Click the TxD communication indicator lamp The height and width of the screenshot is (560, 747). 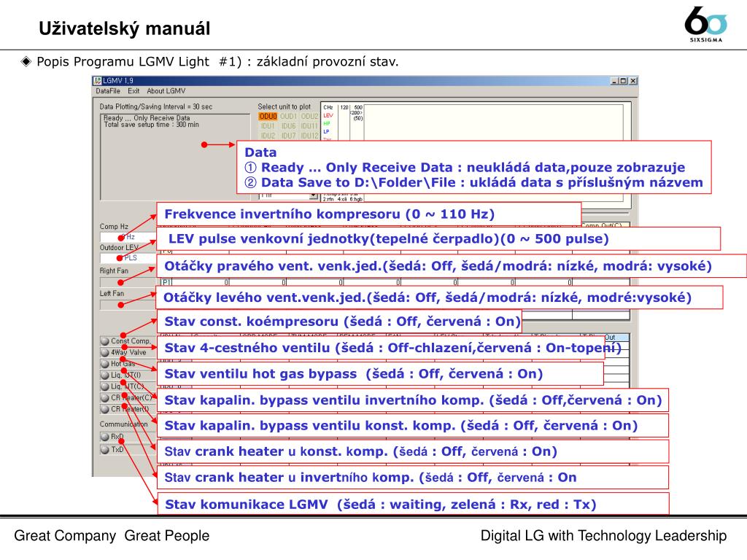105,449
